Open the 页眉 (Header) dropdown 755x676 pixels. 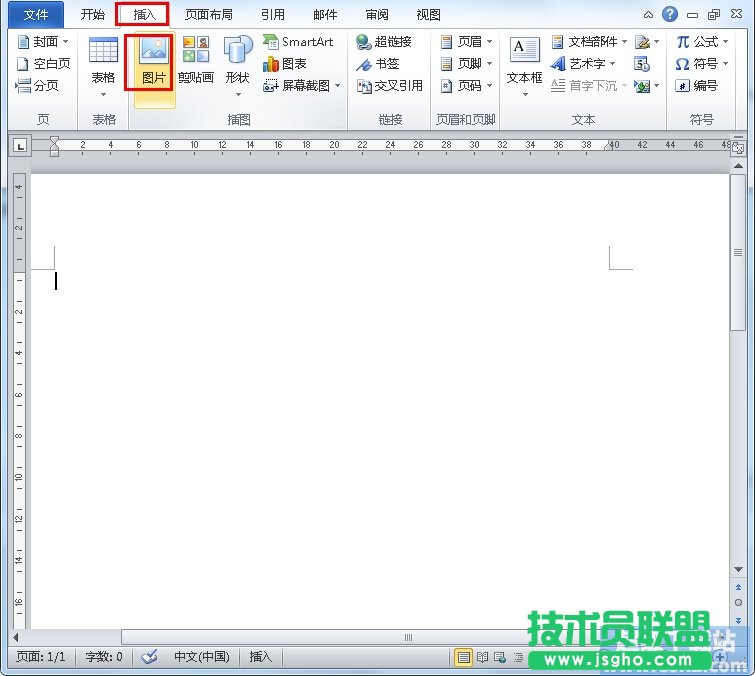(x=467, y=42)
